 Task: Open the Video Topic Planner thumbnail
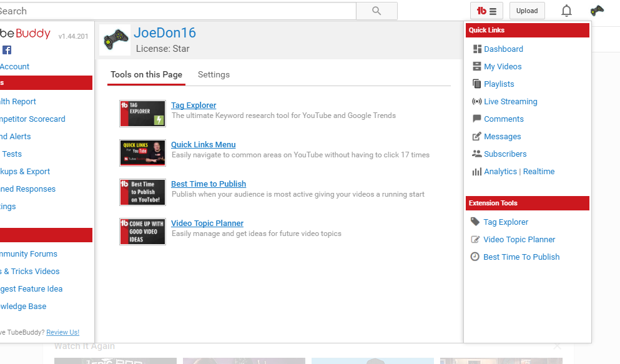tap(143, 231)
